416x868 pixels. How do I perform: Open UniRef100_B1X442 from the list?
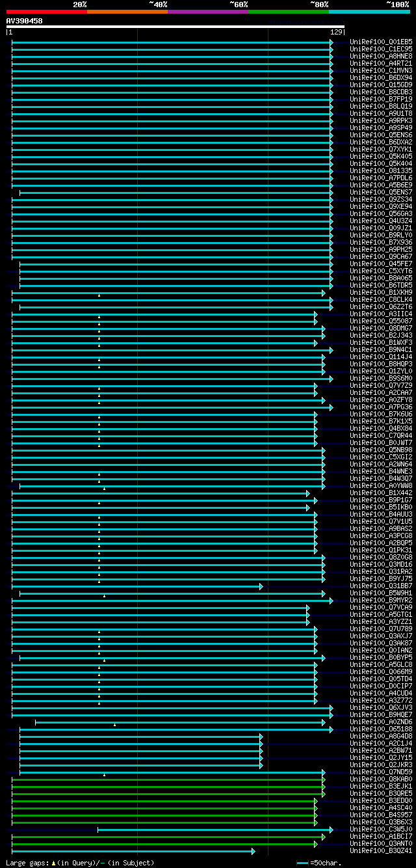pyautogui.click(x=381, y=493)
